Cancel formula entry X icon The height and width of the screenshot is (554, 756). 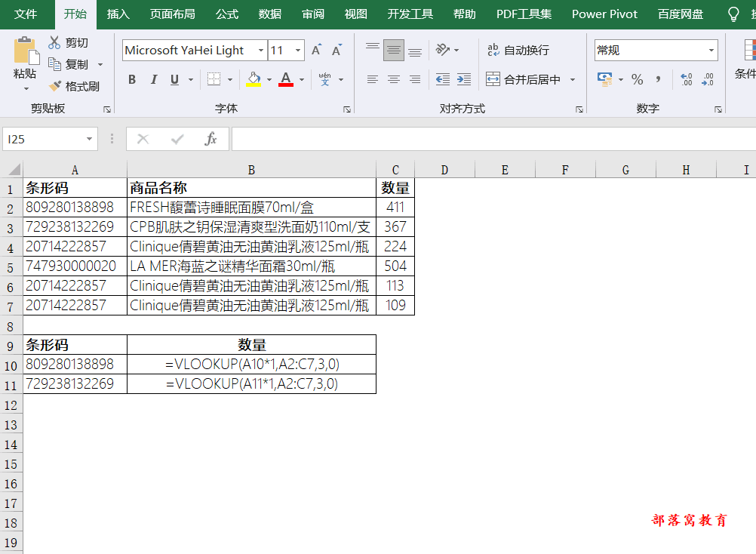(x=143, y=140)
